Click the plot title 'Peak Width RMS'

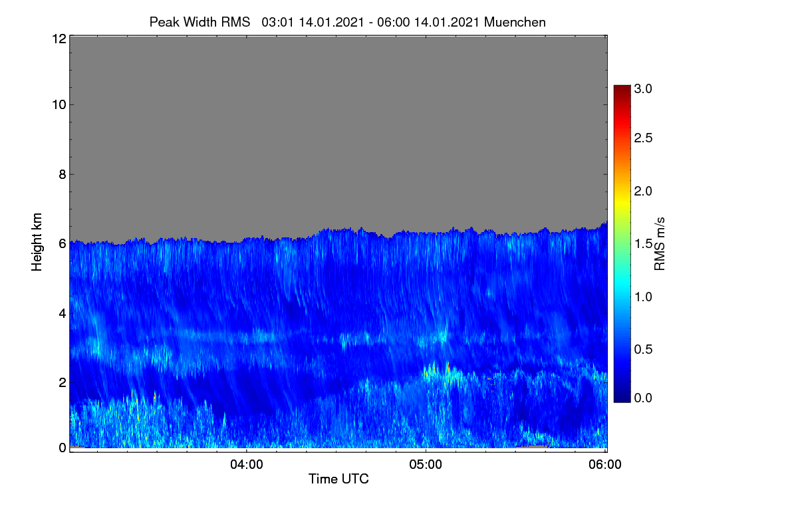click(x=199, y=22)
